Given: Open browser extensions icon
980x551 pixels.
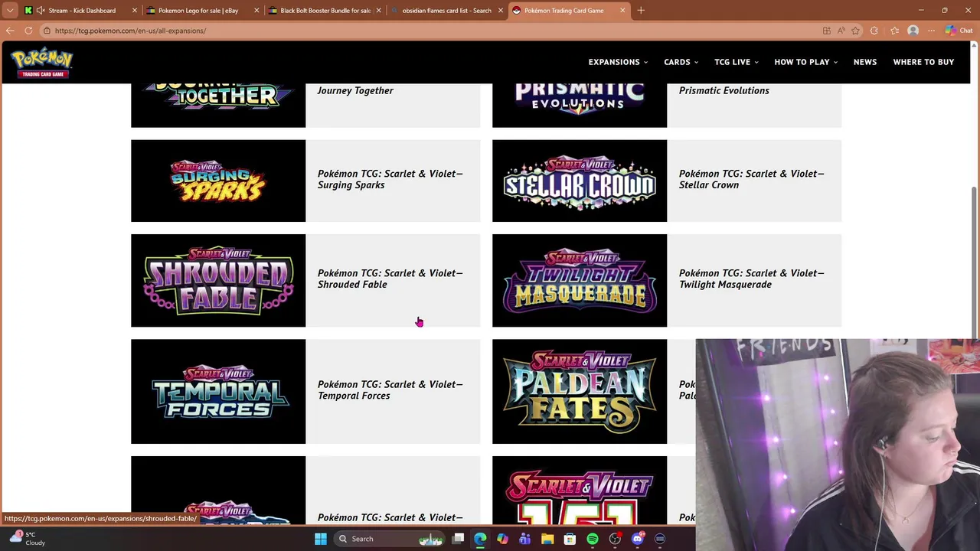Looking at the screenshot, I should click(x=874, y=31).
